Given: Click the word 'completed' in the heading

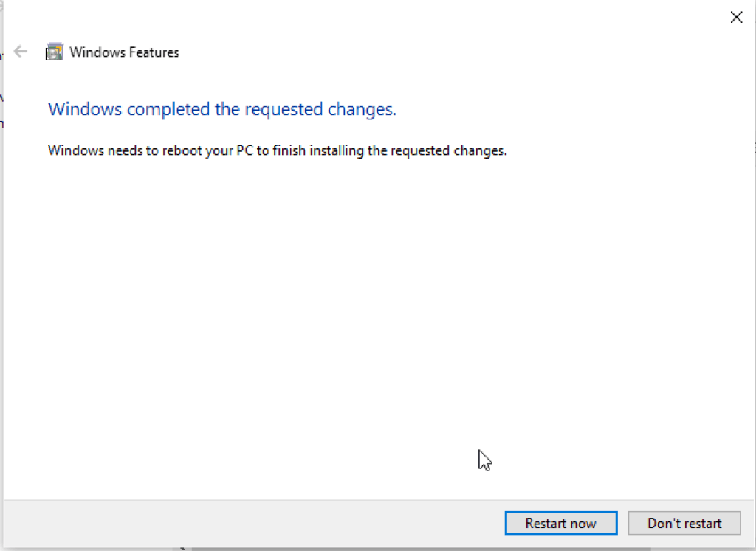Looking at the screenshot, I should click(x=168, y=109).
